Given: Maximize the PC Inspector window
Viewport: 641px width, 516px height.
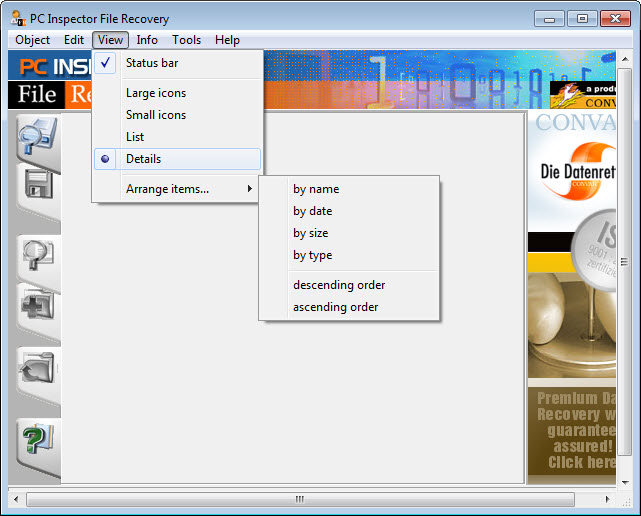Looking at the screenshot, I should (582, 19).
